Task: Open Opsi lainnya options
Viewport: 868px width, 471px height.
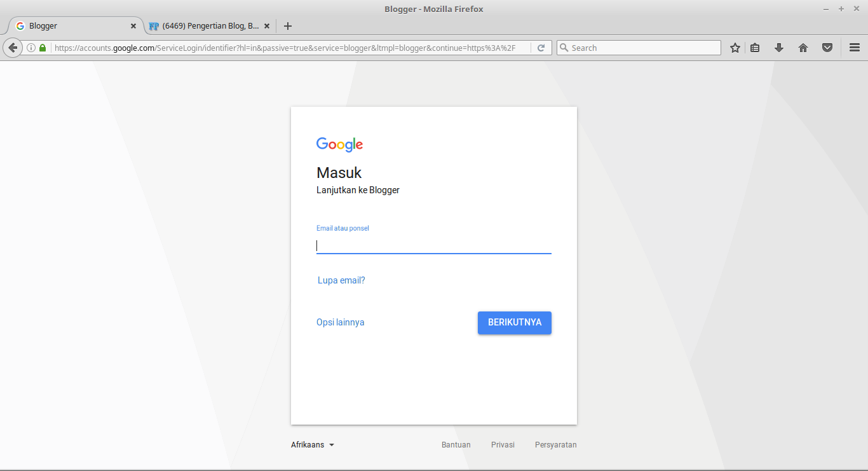Action: [x=341, y=322]
